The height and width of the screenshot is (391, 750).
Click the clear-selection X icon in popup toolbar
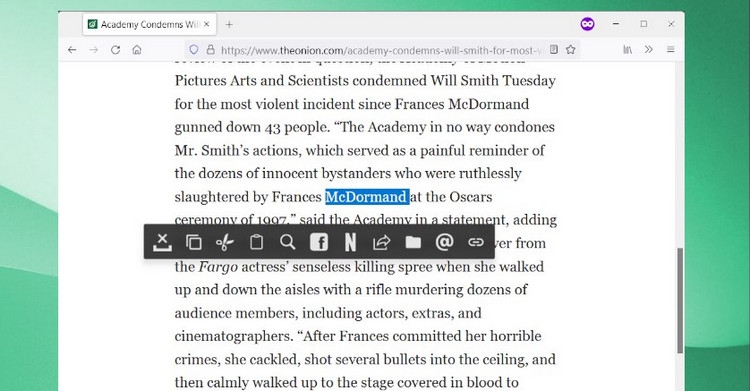(163, 242)
